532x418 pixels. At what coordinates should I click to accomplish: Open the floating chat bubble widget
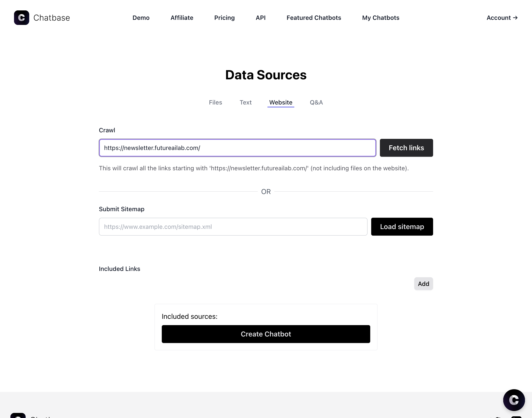[x=514, y=400]
